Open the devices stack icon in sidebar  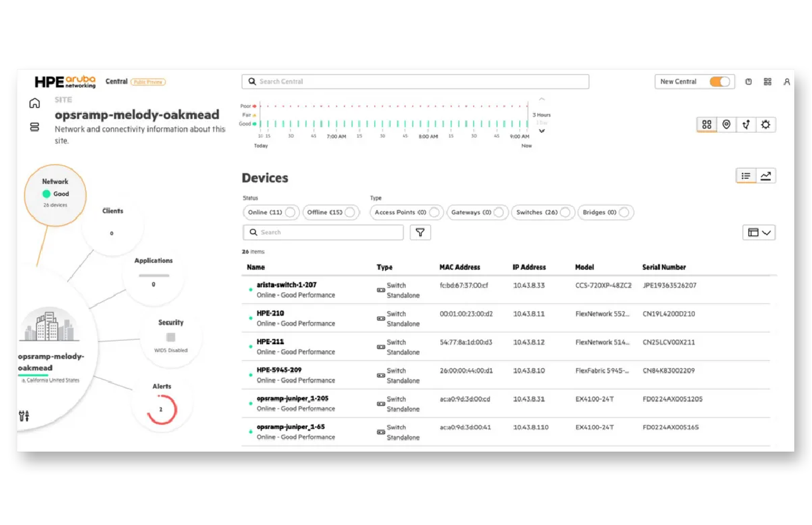click(35, 127)
